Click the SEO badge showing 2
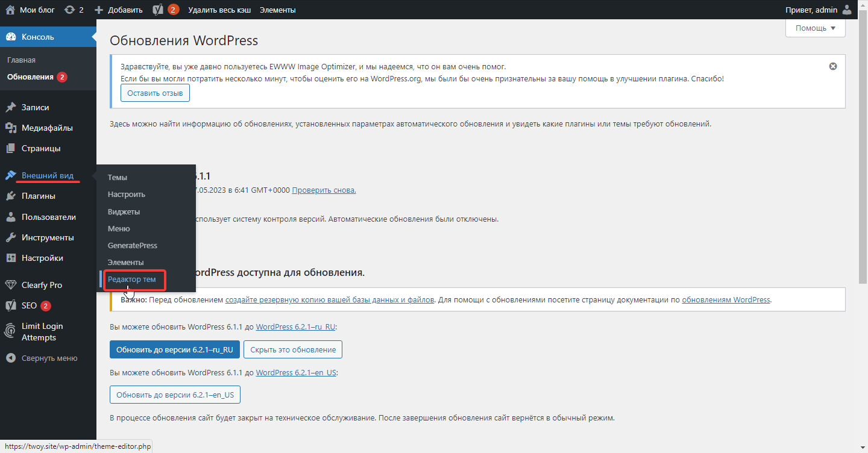Image resolution: width=868 pixels, height=453 pixels. coord(46,306)
